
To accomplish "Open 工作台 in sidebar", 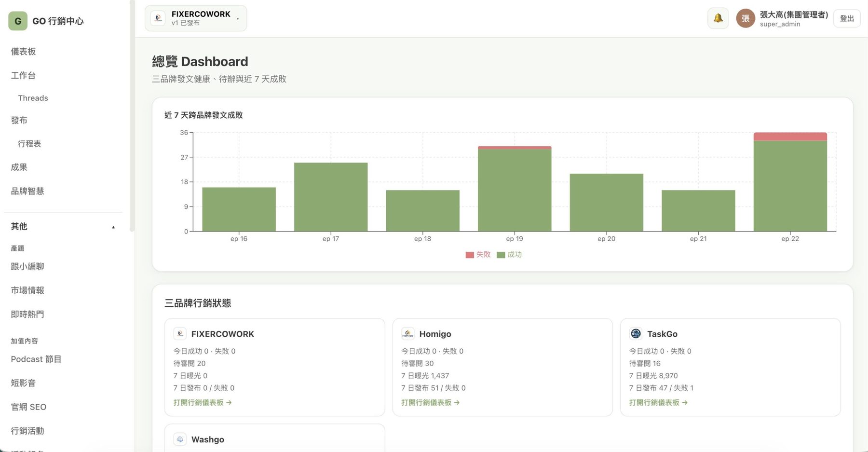I will tap(23, 75).
